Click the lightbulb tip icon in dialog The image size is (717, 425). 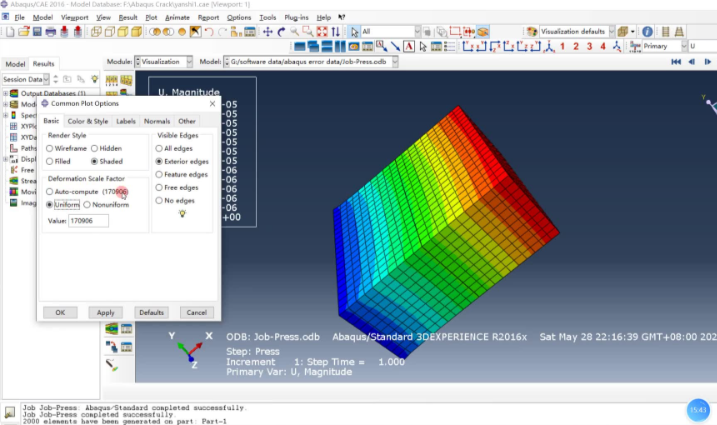(181, 214)
